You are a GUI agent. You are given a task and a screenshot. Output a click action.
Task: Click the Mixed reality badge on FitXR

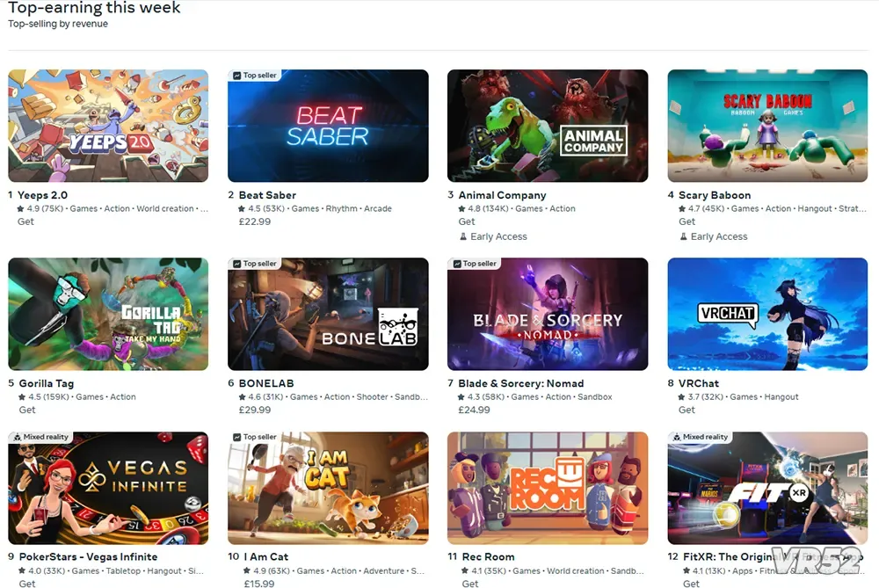(701, 437)
